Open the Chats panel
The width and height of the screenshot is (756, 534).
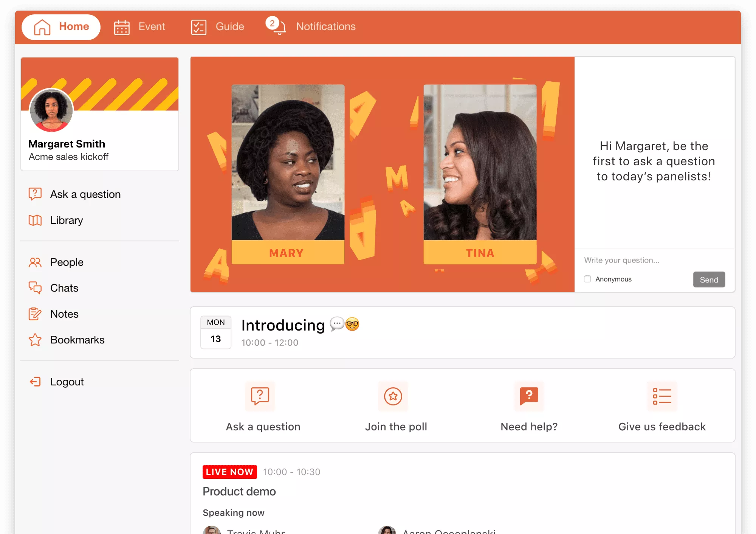[63, 288]
